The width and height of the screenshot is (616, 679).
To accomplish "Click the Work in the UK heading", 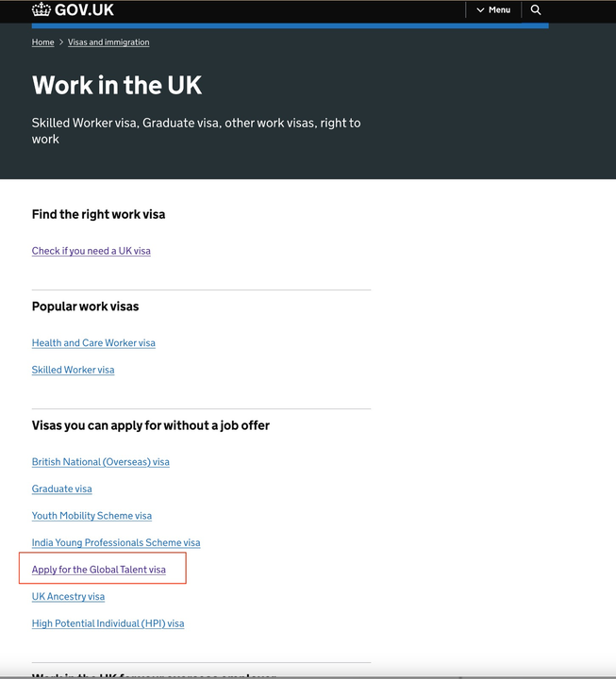I will pos(117,85).
